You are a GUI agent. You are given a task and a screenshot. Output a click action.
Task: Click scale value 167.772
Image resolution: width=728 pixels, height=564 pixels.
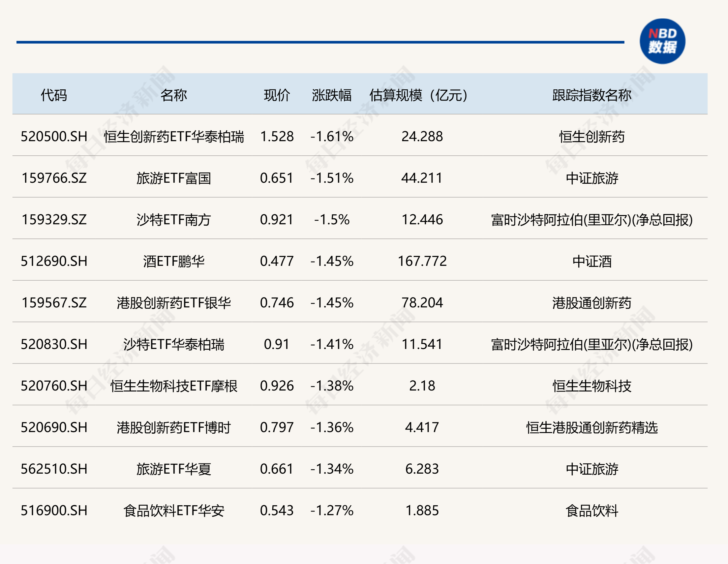click(x=422, y=261)
